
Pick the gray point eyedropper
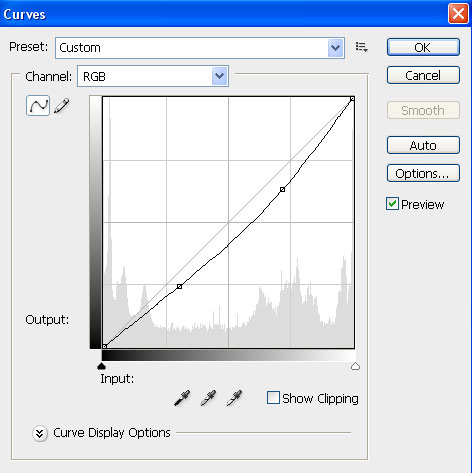click(x=208, y=398)
